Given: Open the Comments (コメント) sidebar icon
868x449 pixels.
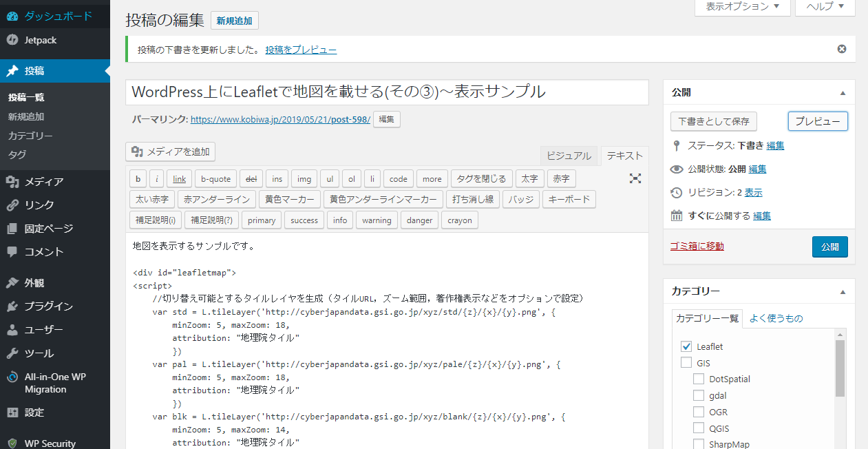Looking at the screenshot, I should click(12, 252).
